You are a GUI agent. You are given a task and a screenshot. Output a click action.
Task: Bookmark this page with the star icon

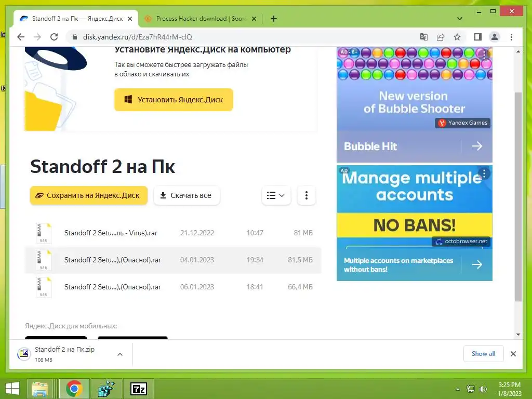coord(457,37)
